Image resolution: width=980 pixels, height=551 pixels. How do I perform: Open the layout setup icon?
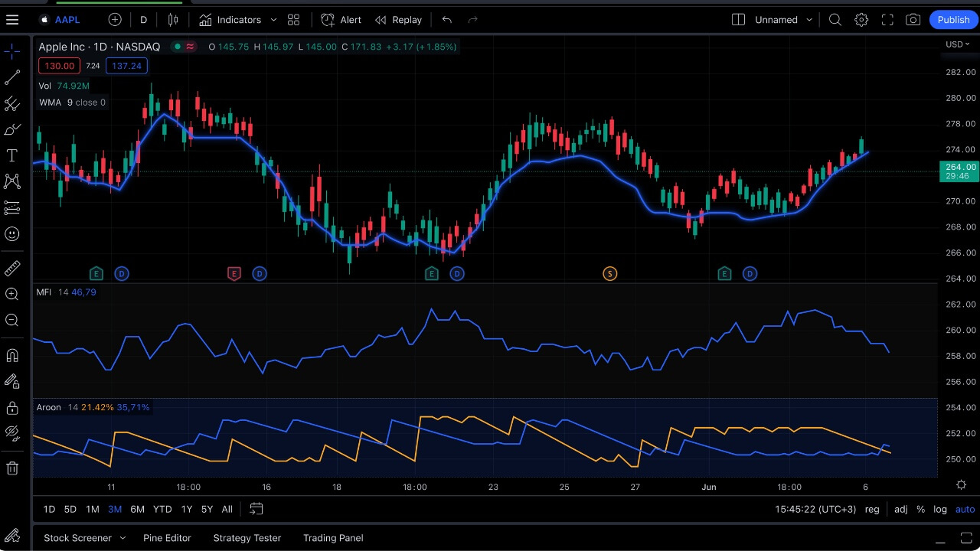coord(738,20)
